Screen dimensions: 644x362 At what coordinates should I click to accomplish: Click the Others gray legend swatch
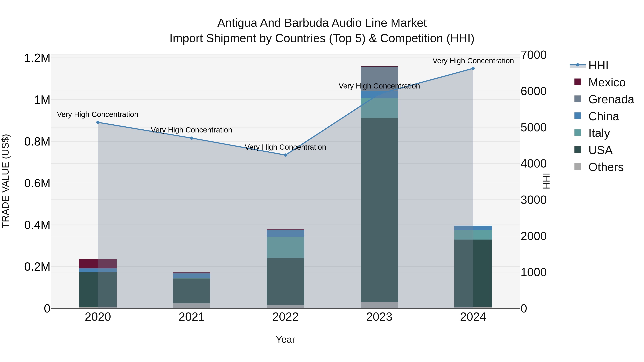[x=577, y=166]
